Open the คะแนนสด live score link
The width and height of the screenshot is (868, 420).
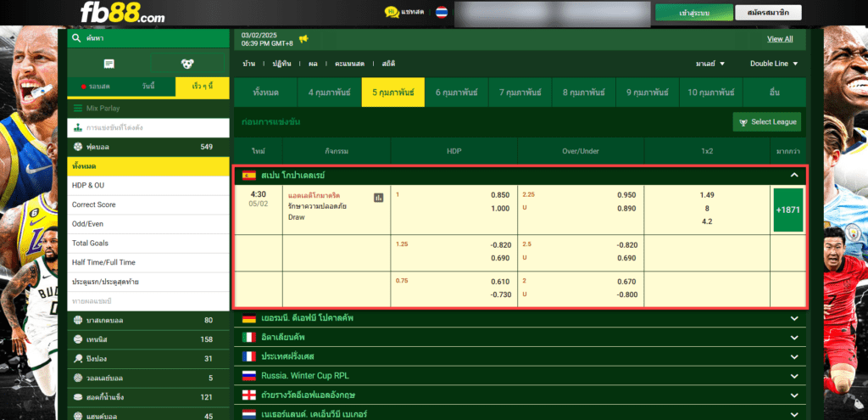click(x=349, y=64)
